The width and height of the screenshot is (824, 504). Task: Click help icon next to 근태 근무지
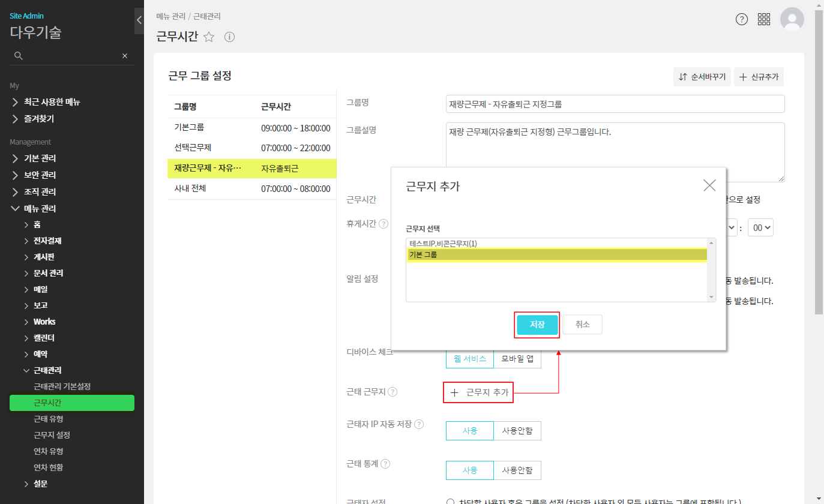pyautogui.click(x=392, y=392)
